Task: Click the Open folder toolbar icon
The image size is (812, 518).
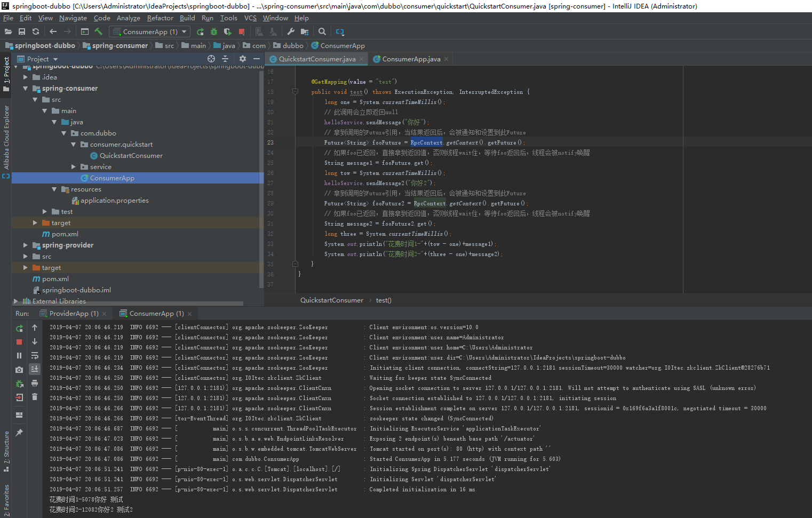Action: click(x=8, y=32)
